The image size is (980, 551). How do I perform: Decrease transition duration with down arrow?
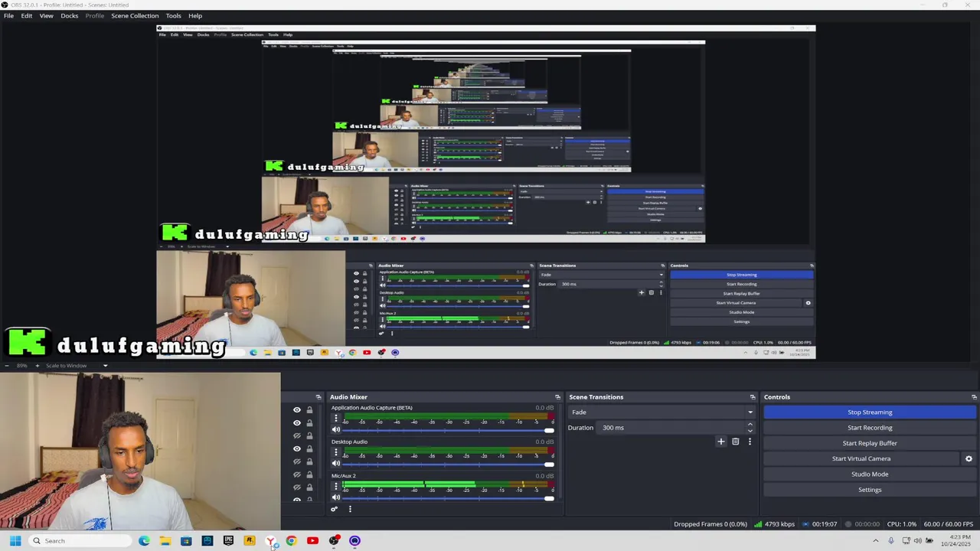click(750, 431)
